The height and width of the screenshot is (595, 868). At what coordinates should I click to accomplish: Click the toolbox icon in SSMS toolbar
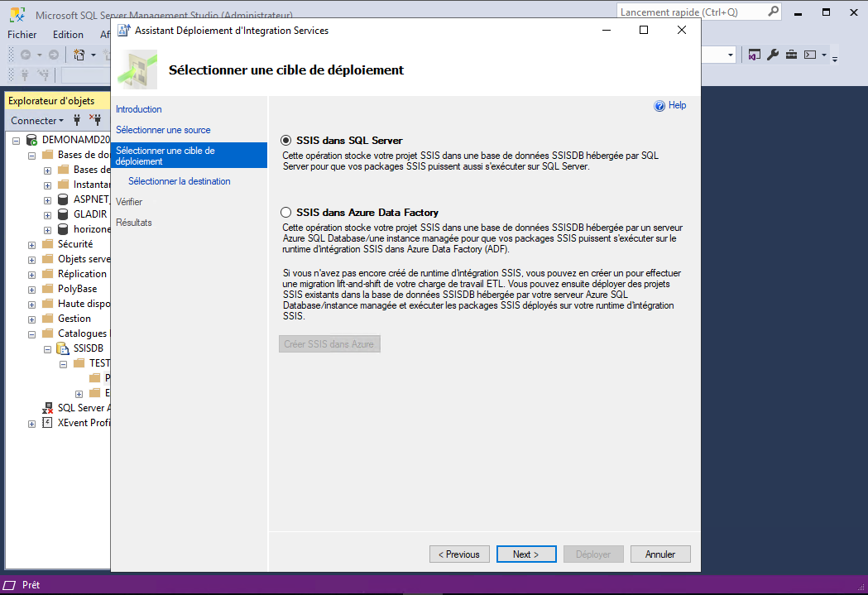coord(792,55)
